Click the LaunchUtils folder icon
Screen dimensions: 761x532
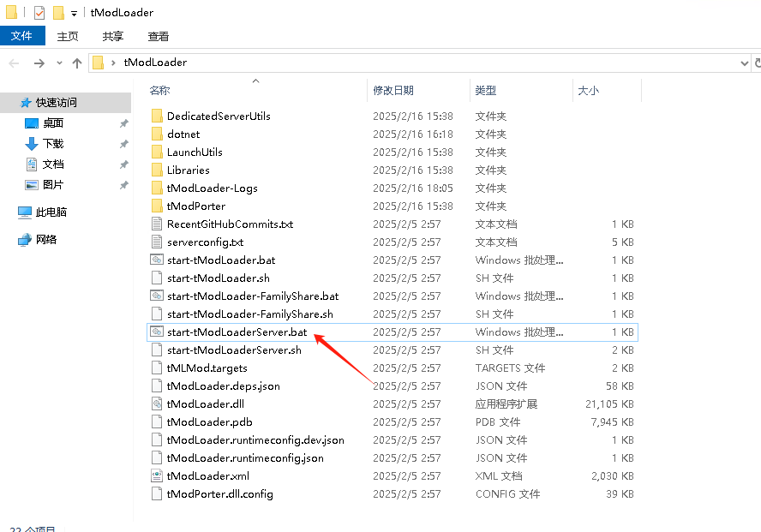coord(157,152)
